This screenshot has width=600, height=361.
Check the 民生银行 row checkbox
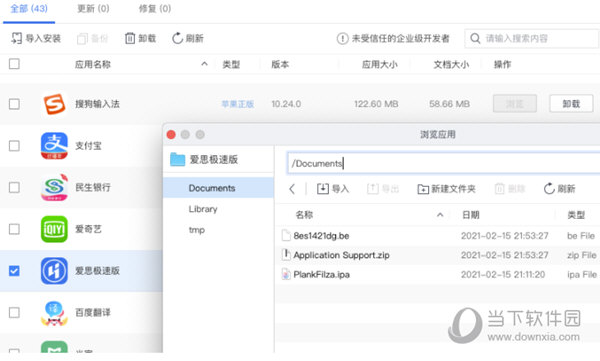click(14, 187)
